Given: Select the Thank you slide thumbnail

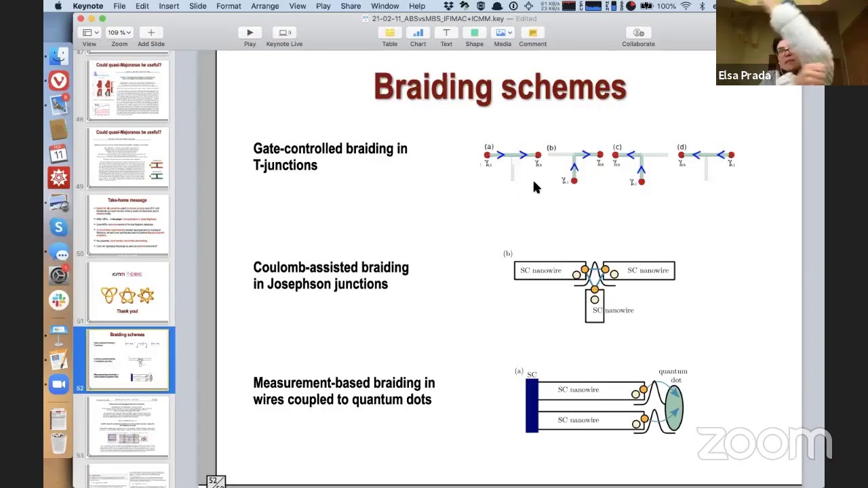Looking at the screenshot, I should (127, 292).
